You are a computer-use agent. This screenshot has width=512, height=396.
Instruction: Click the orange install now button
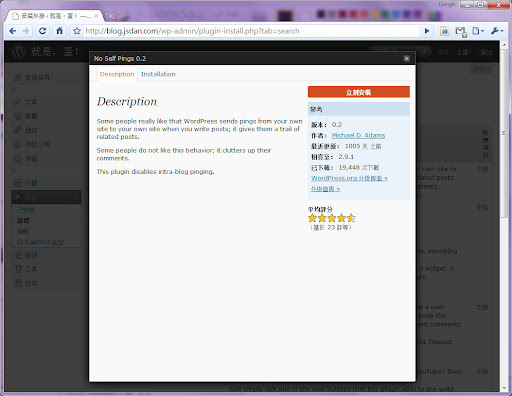point(359,92)
